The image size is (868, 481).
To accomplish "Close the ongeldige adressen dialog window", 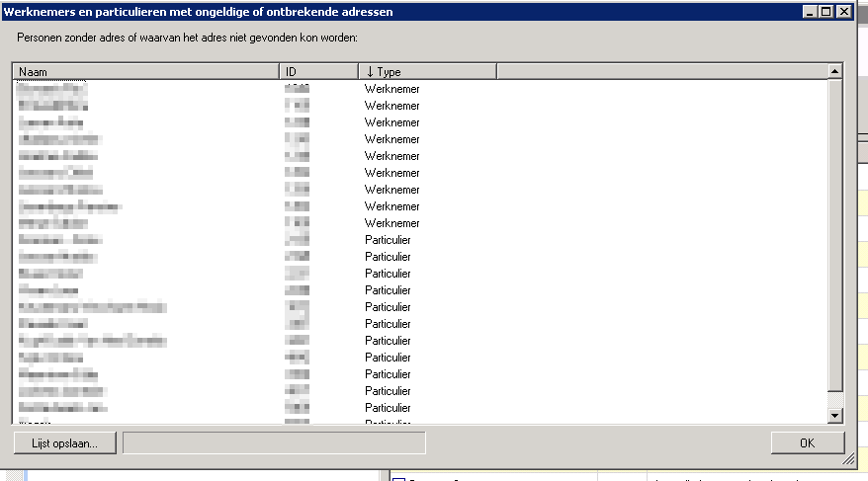I will (x=843, y=12).
